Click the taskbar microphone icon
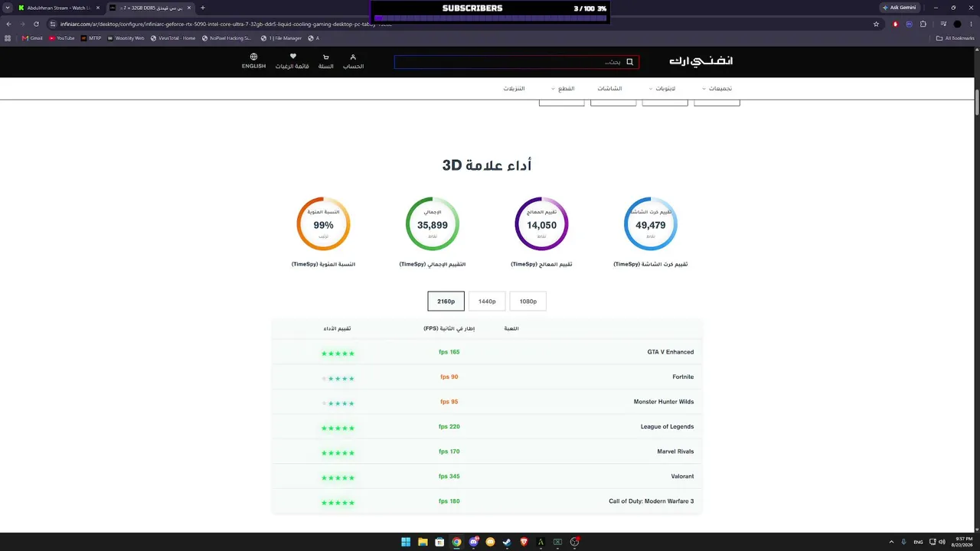The image size is (980, 551). point(903,542)
